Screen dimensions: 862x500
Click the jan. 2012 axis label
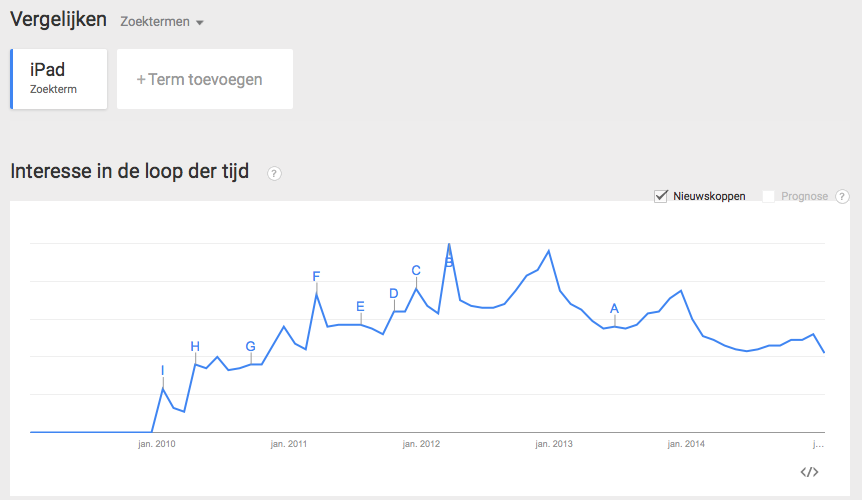422,443
